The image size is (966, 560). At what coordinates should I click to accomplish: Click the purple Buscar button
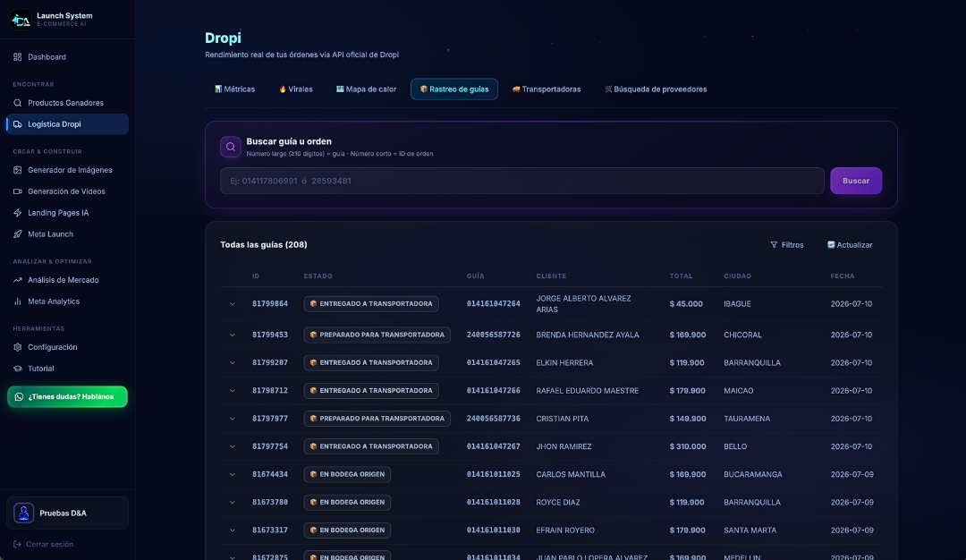pos(856,181)
